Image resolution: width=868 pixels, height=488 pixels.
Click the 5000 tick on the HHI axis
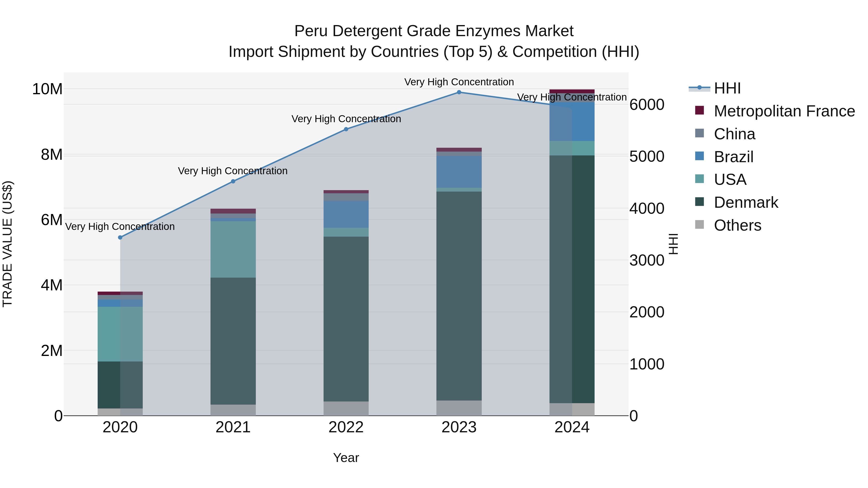pos(647,157)
